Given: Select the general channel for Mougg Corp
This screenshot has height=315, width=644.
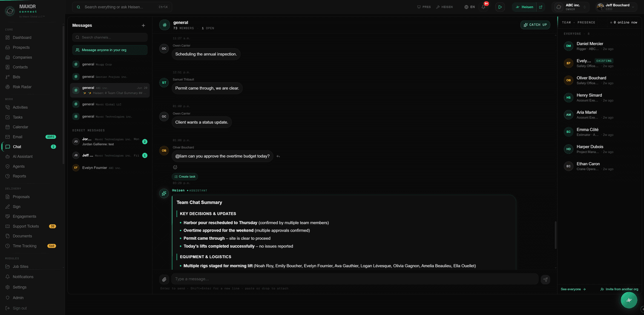Looking at the screenshot, I should (x=110, y=64).
